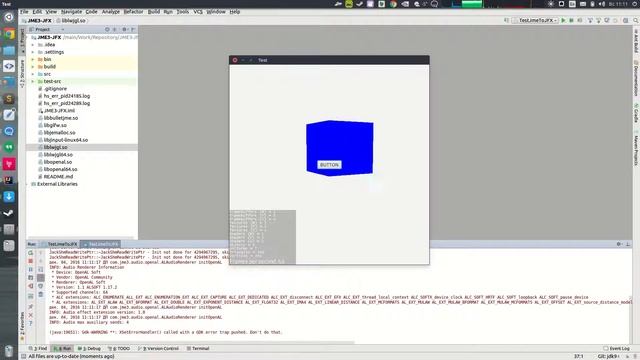The image size is (640, 360).
Task: Expand the src folder
Action: pyautogui.click(x=33, y=74)
